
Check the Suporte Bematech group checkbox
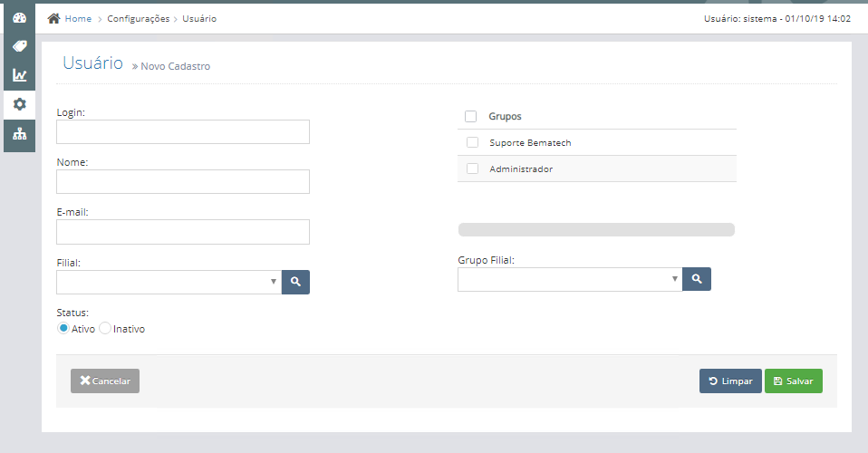472,142
